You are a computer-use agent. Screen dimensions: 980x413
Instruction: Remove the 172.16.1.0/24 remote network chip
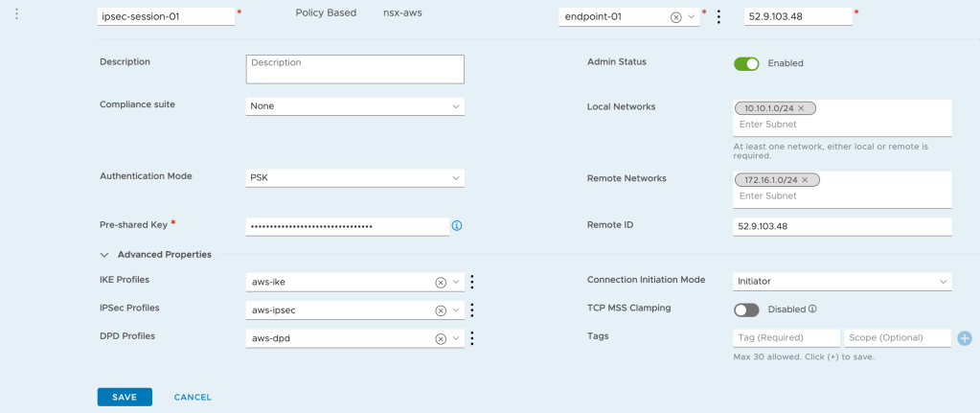tap(805, 180)
